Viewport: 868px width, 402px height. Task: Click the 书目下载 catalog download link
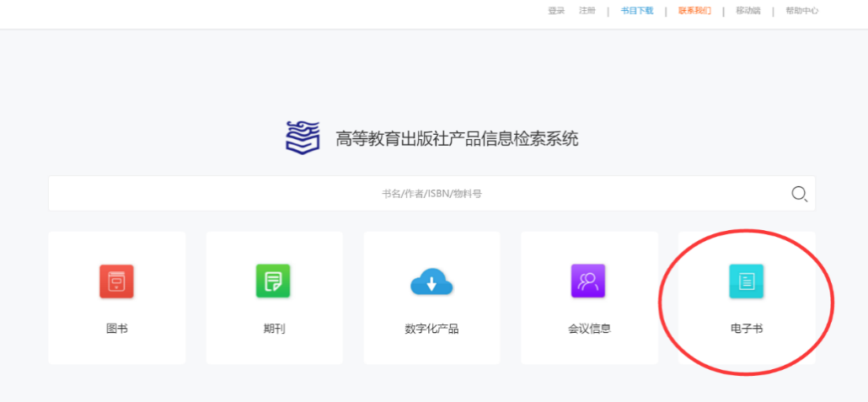click(x=637, y=11)
